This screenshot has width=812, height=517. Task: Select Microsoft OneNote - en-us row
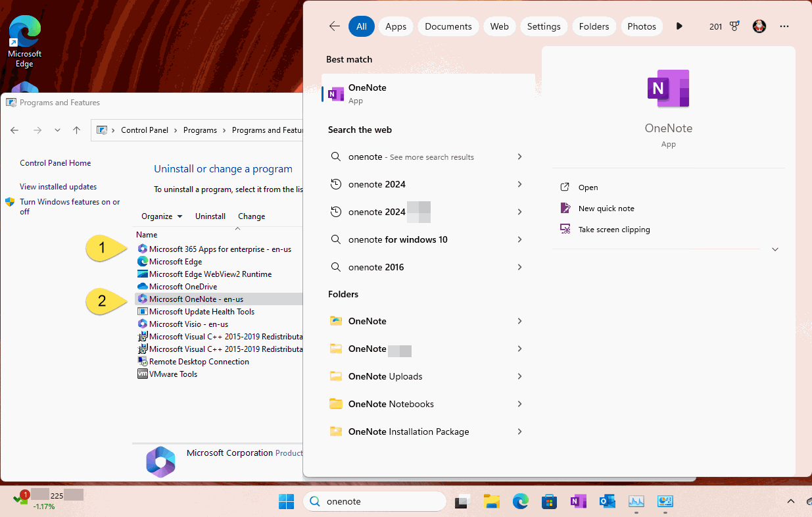coord(218,299)
